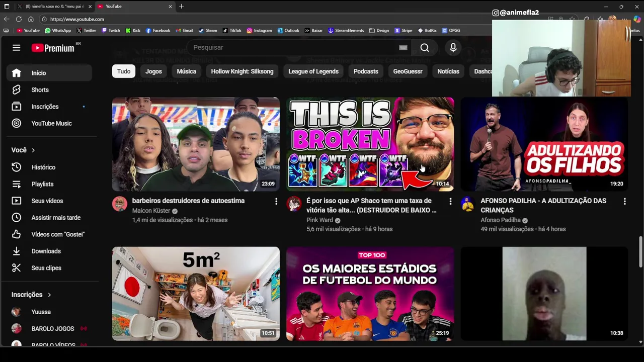The image size is (644, 362).
Task: Open the on-screen keyboard icon in search box
Action: [x=403, y=47]
